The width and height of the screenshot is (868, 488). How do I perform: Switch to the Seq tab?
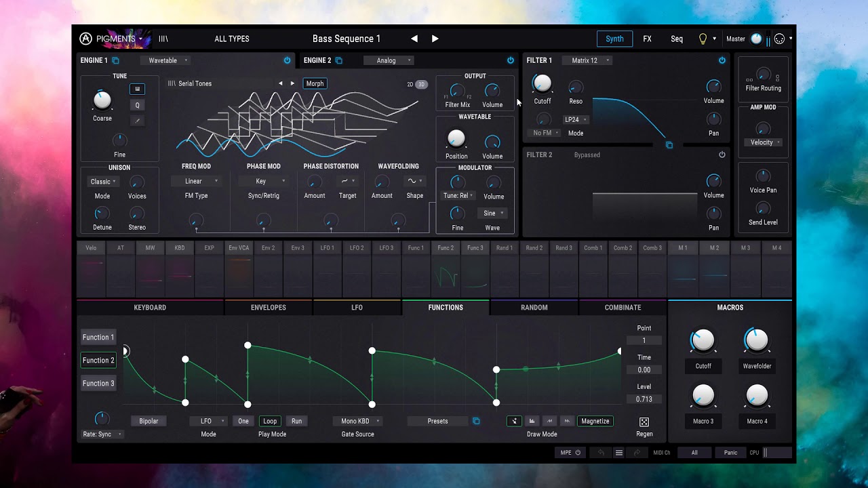coord(677,39)
